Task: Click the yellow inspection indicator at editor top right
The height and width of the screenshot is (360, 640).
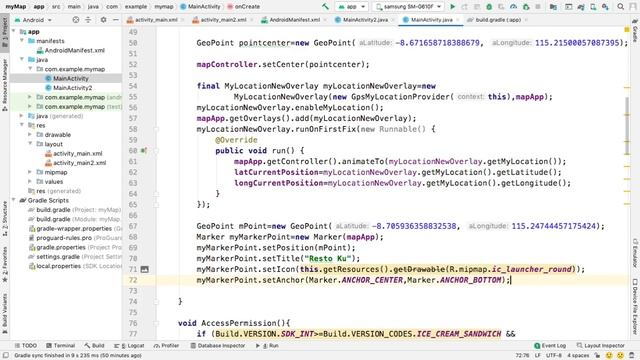Action: (627, 30)
